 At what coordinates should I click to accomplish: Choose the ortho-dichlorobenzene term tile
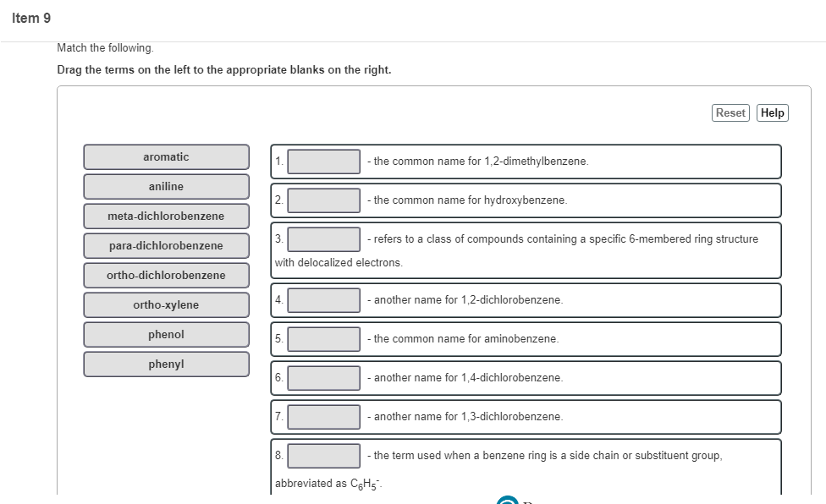coord(166,275)
